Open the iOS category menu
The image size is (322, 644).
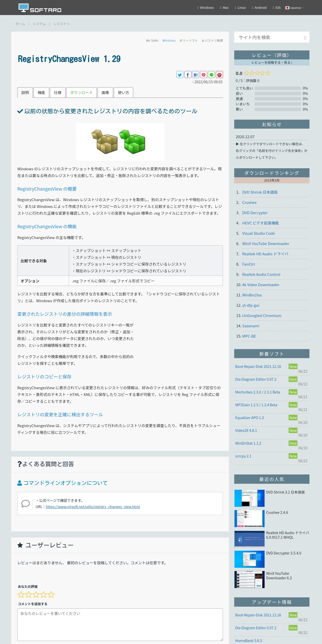point(277,8)
